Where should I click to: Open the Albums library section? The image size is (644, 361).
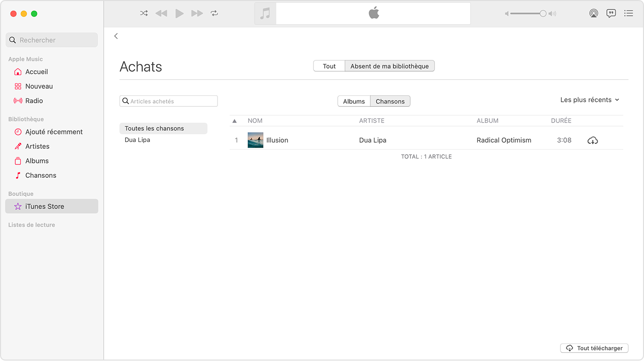coord(37,161)
